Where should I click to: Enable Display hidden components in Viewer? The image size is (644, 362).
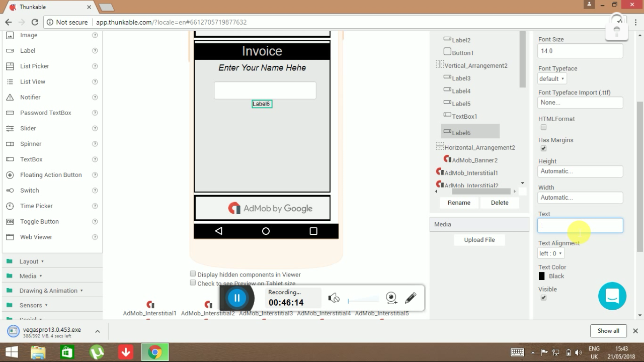[x=193, y=274]
